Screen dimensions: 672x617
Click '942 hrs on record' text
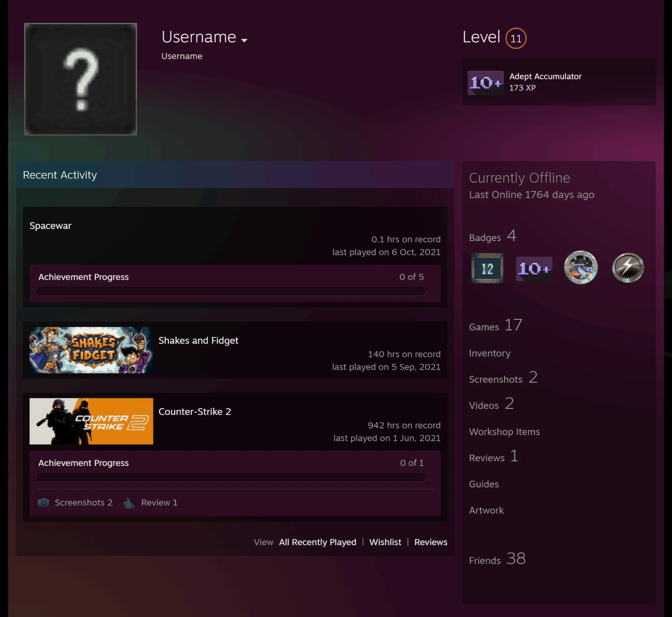(404, 425)
